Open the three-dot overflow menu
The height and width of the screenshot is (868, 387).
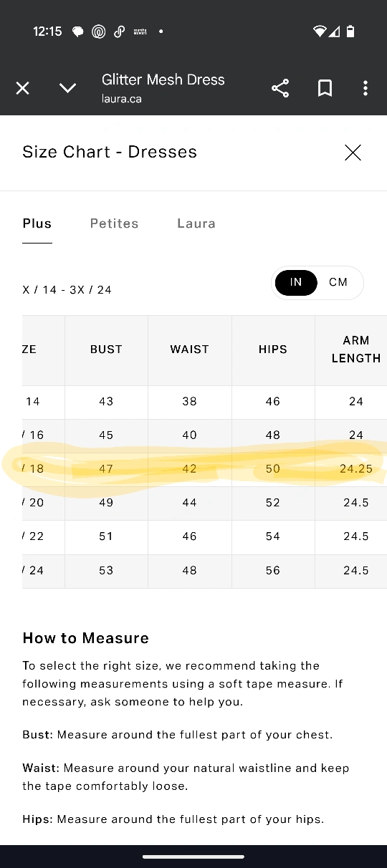click(x=365, y=88)
